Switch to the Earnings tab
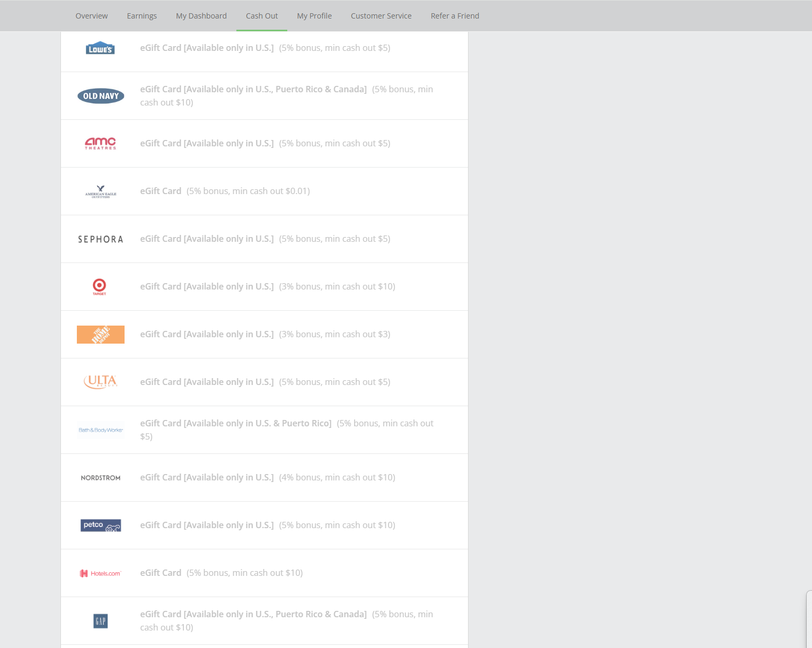 pyautogui.click(x=142, y=16)
